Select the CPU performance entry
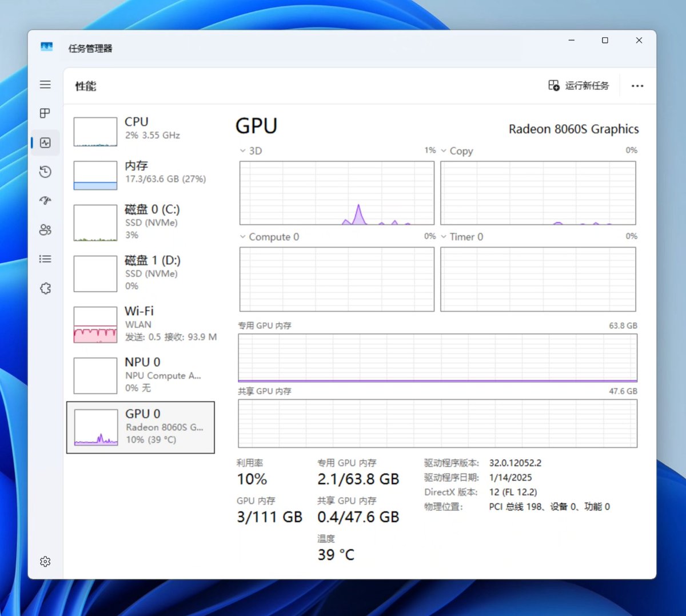This screenshot has width=686, height=616. [x=141, y=132]
